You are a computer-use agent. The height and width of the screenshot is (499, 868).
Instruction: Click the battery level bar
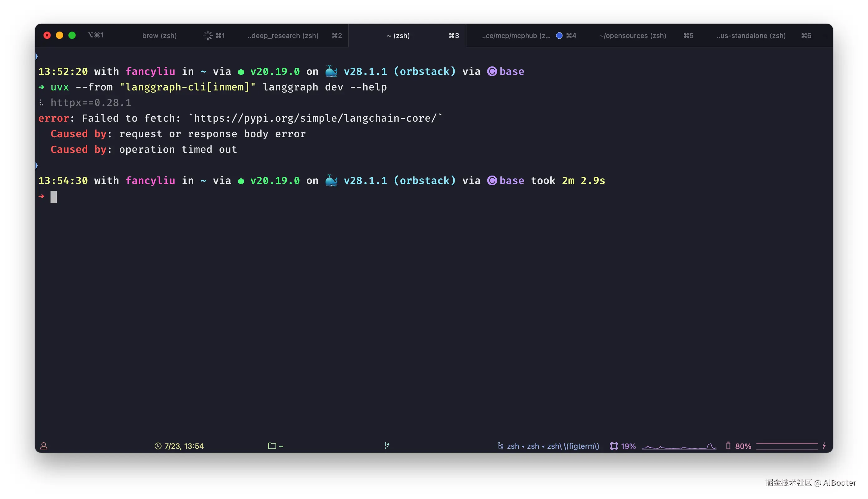787,446
